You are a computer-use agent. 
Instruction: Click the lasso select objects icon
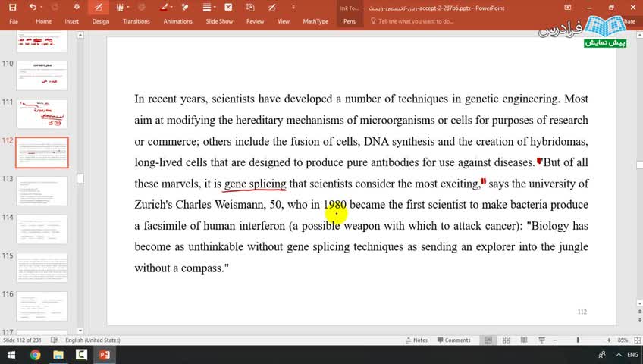click(x=250, y=7)
